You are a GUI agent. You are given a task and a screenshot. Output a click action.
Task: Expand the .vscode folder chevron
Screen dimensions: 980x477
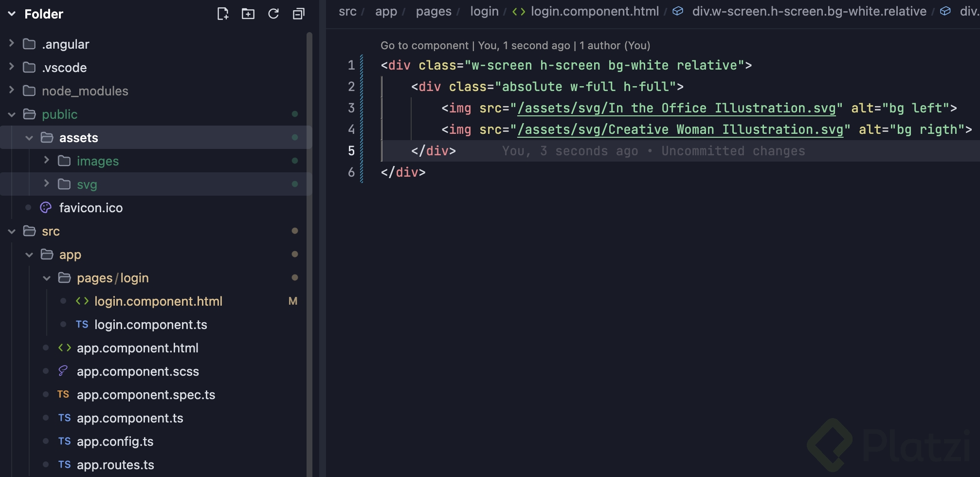click(12, 67)
